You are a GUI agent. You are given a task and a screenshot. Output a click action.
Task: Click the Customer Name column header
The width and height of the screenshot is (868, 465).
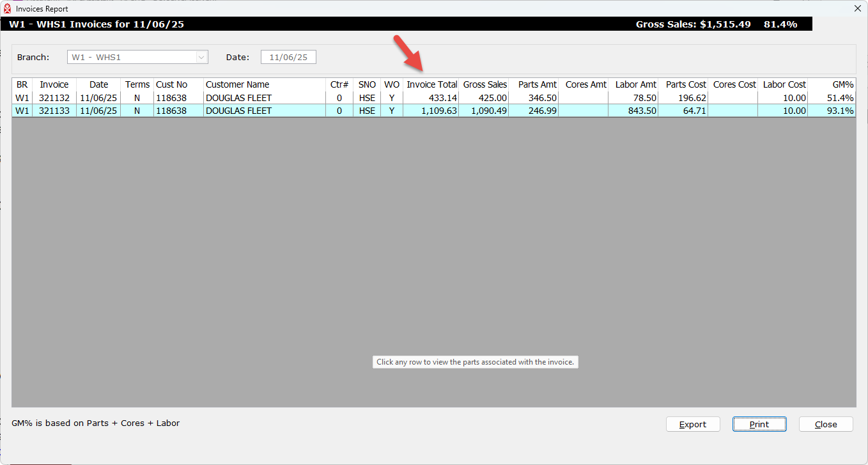[237, 84]
